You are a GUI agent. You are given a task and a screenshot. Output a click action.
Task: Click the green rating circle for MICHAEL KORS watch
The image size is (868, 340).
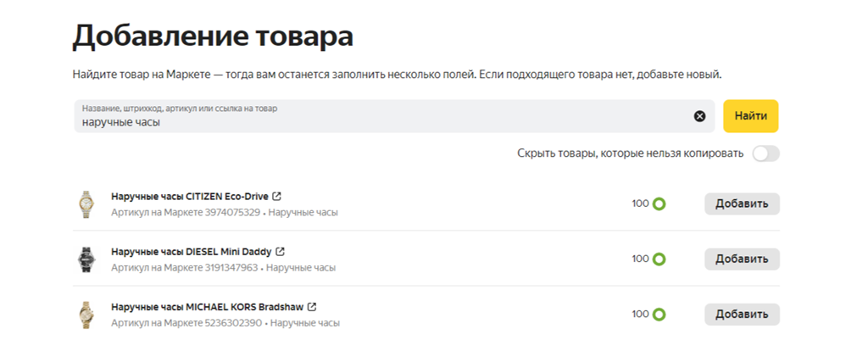click(x=659, y=315)
